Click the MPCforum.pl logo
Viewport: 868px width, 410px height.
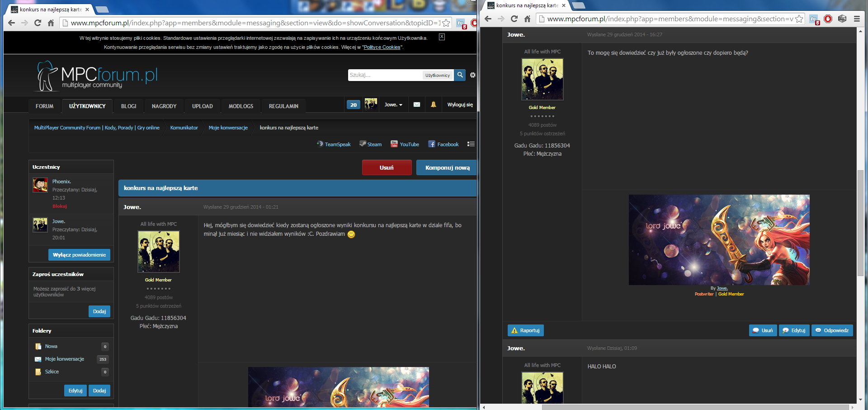(x=97, y=76)
